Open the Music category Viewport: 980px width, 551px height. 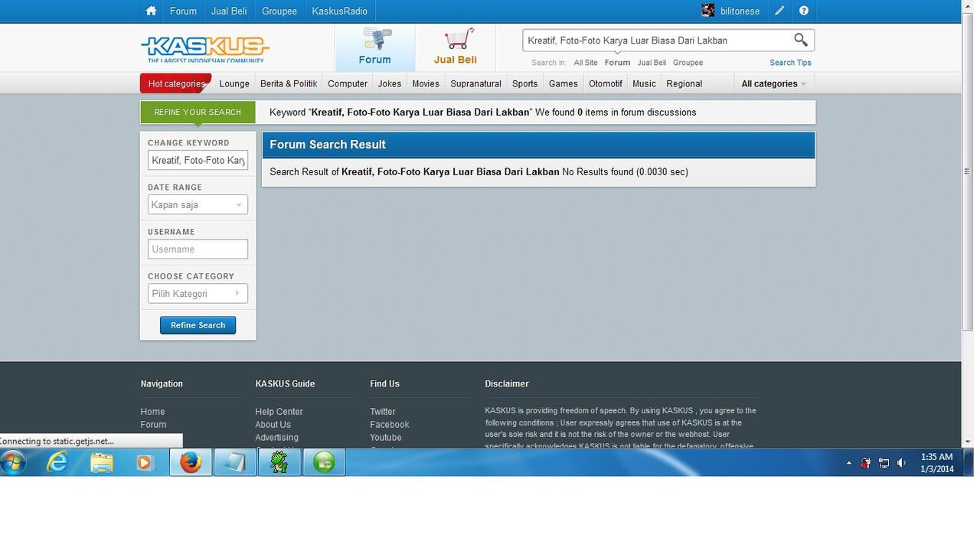point(644,83)
